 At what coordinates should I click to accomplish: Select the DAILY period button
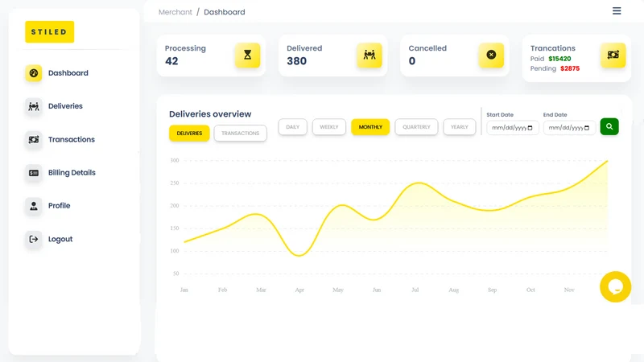(292, 127)
